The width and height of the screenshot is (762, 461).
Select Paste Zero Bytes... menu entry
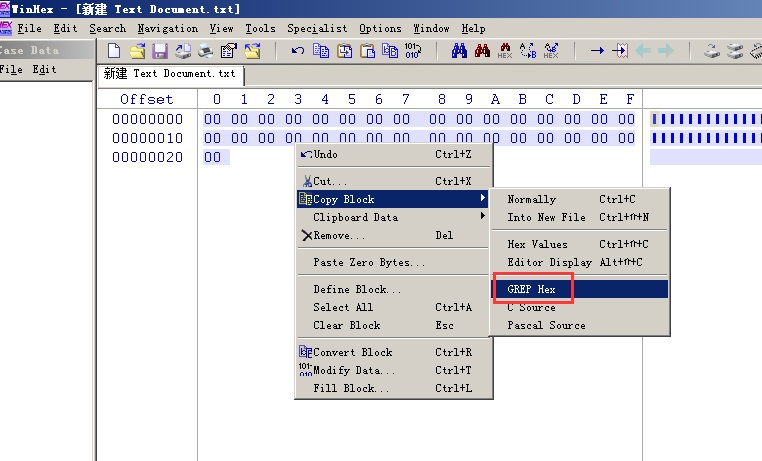[394, 262]
